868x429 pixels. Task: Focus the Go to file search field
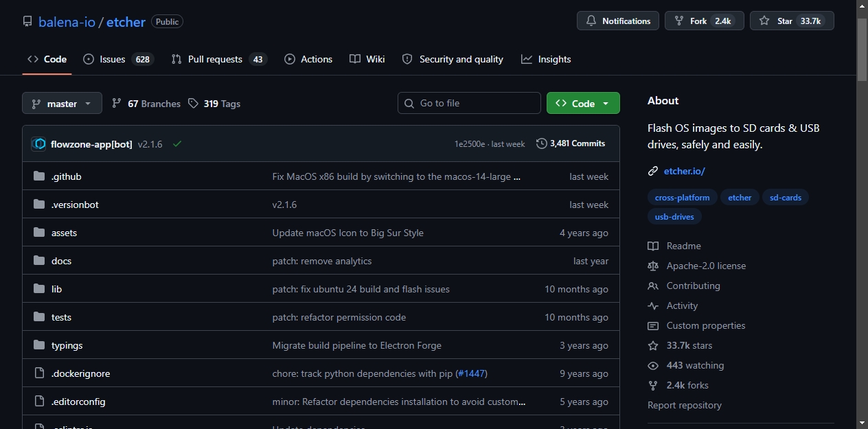pyautogui.click(x=469, y=103)
